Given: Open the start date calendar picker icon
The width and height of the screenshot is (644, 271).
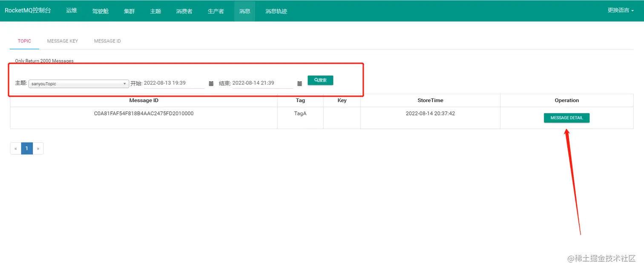Looking at the screenshot, I should (211, 84).
